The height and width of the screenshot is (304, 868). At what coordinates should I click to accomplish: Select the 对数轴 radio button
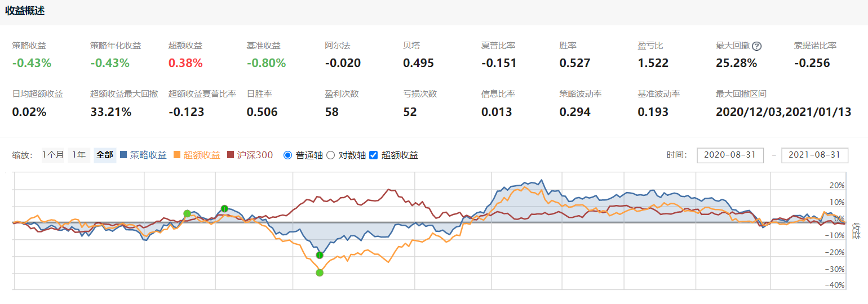pyautogui.click(x=331, y=155)
